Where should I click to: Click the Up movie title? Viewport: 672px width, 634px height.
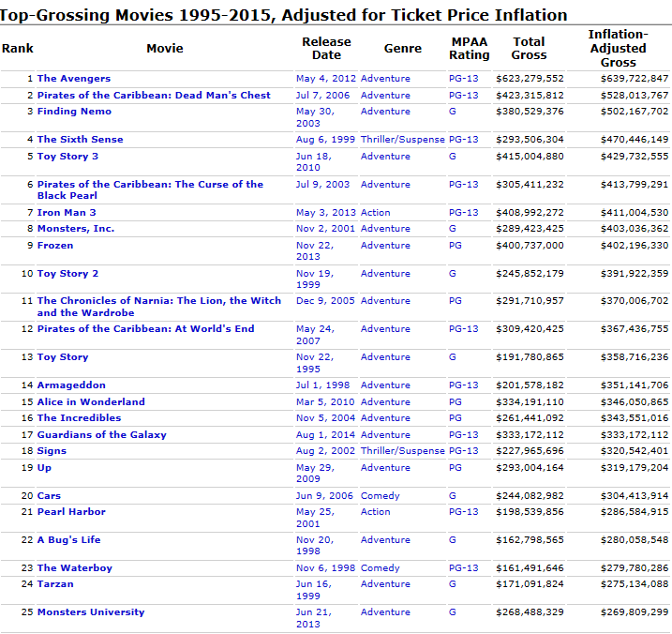tap(44, 468)
